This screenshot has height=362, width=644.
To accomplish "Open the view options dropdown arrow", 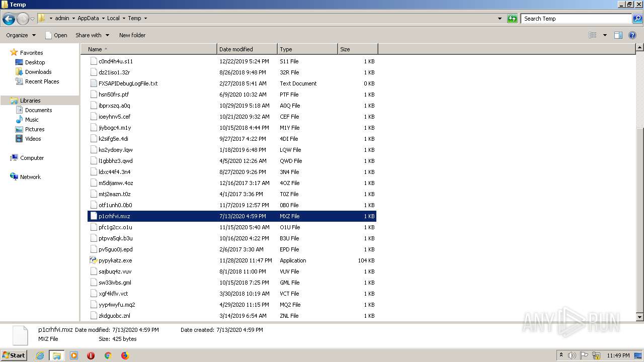I will 605,35.
